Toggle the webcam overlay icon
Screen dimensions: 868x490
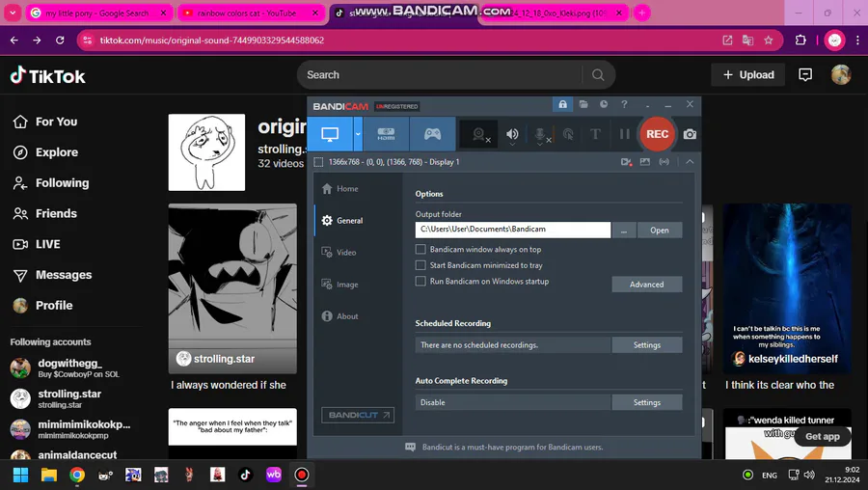479,134
